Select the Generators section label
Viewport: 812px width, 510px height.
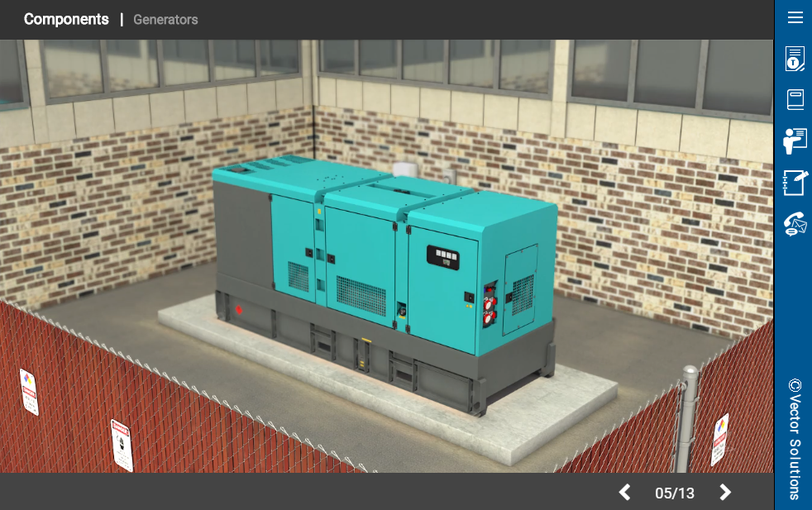[165, 19]
